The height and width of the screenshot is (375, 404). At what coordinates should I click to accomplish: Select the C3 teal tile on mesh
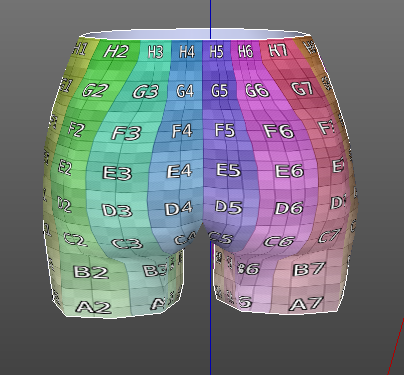tap(127, 244)
